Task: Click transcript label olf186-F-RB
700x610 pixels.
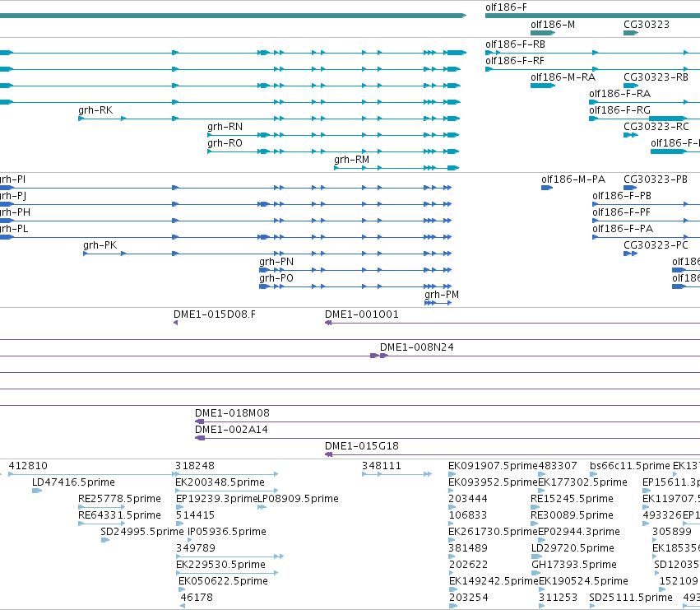Action: (515, 44)
